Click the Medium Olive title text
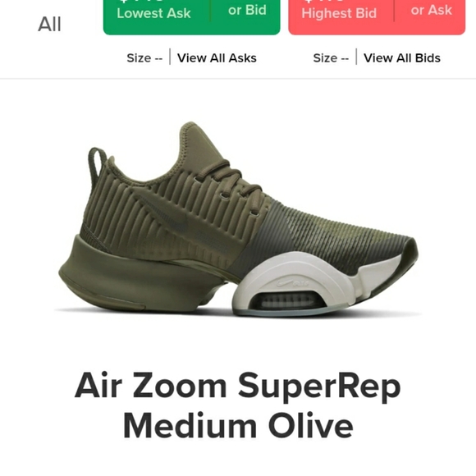Viewport: 476px width, 476px height. click(238, 425)
